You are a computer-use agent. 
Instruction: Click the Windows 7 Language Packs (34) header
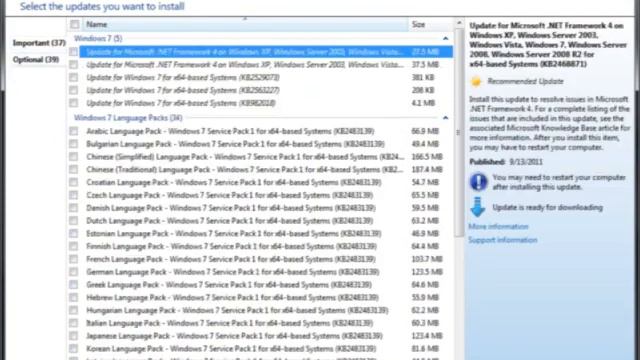[x=128, y=118]
